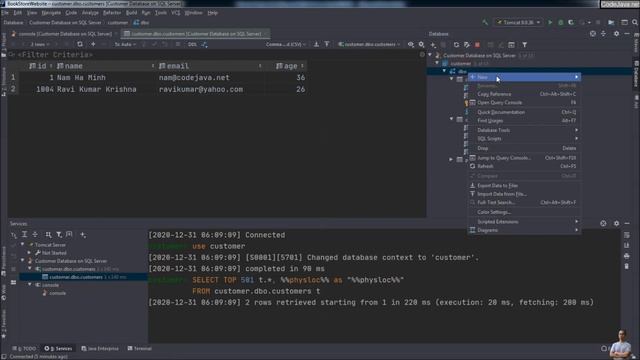Open Database Tools submenu in context menu
Screen dimensions: 640x360
point(524,130)
